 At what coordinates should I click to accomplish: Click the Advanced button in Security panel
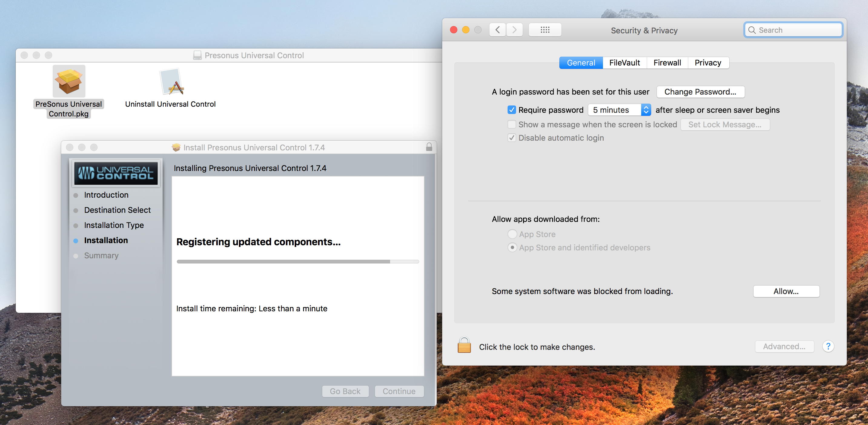(784, 347)
